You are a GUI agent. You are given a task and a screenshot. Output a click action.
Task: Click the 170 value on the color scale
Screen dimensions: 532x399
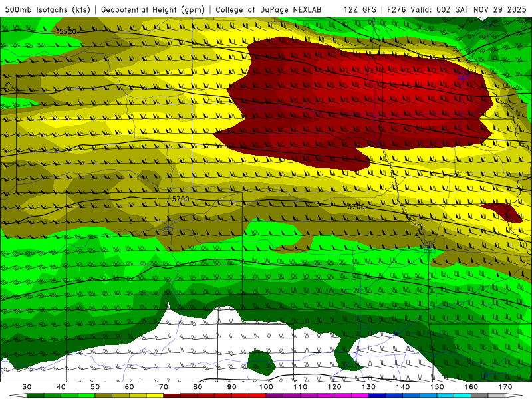[x=505, y=387]
